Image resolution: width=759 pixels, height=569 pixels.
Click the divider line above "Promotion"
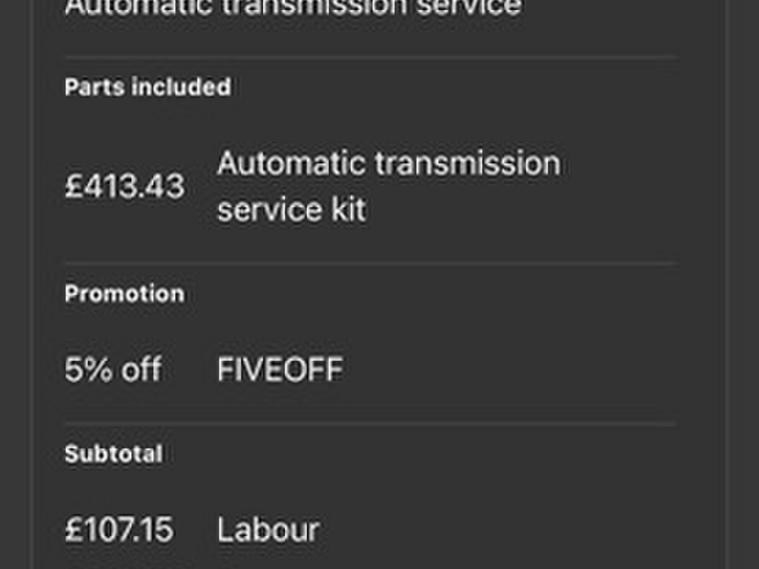tap(370, 264)
